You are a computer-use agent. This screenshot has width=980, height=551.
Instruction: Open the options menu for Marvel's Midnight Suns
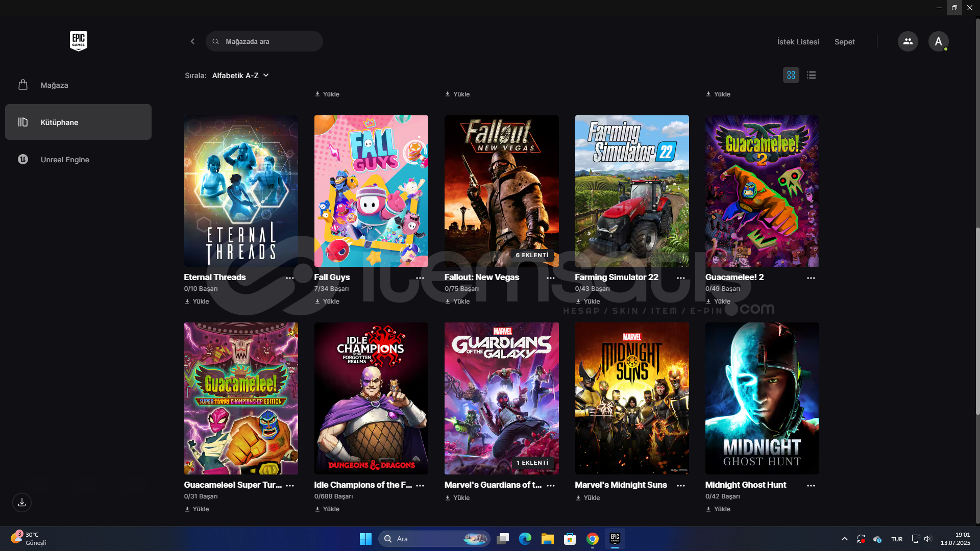click(681, 486)
